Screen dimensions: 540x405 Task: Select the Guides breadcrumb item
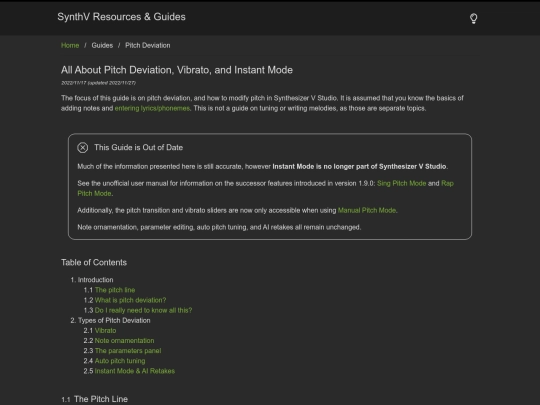(102, 45)
